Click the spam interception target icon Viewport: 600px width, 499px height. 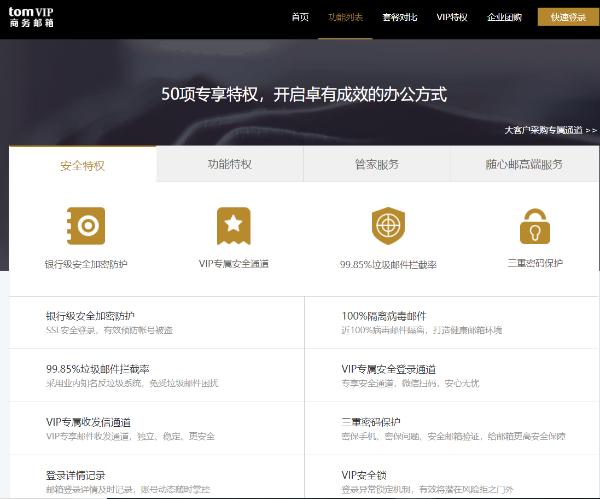tap(387, 226)
